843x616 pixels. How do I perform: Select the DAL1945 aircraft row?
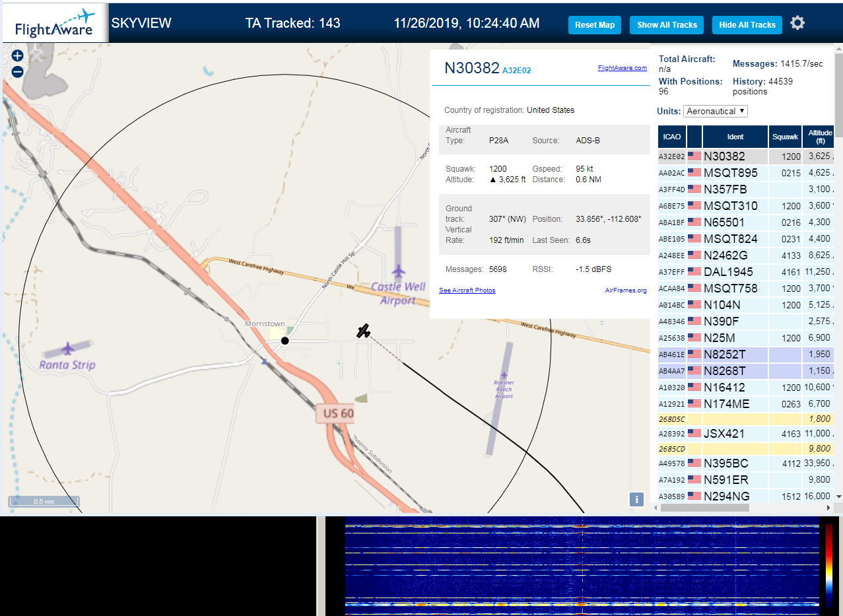tap(746, 271)
